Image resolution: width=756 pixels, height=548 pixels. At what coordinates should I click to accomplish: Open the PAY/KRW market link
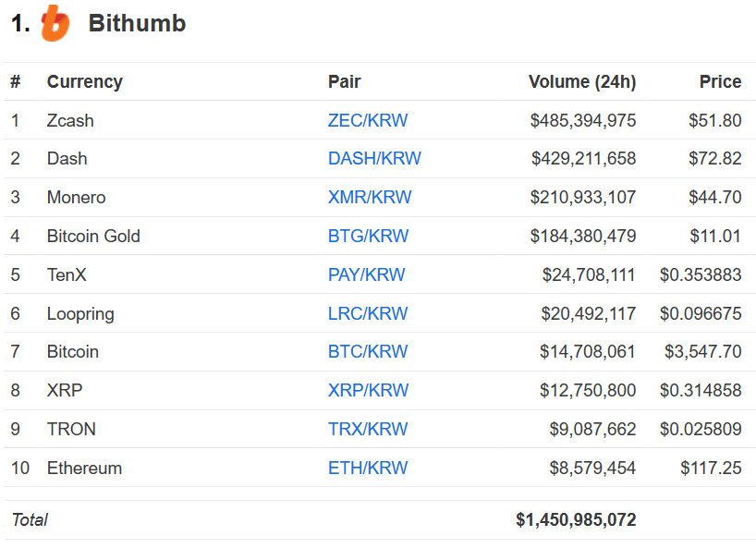366,274
